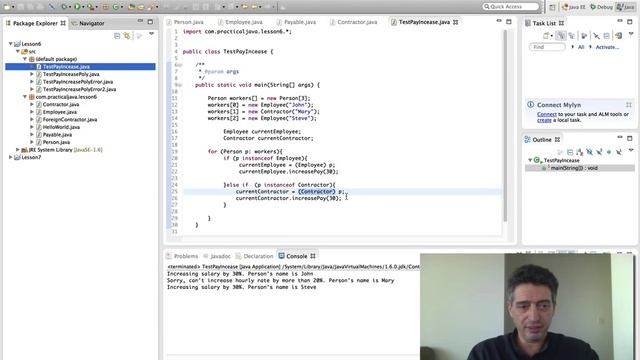Select ForeignContractor.java in Package Explorer

(70, 120)
